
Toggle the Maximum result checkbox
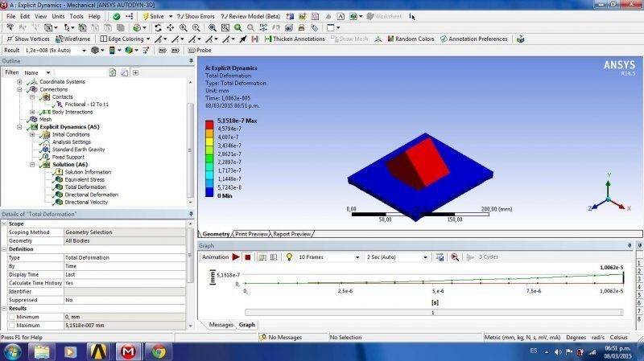point(12,326)
